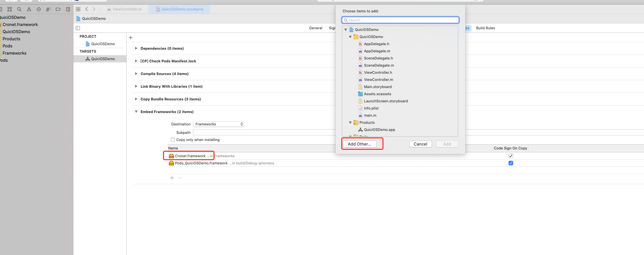Expand Dependencies (0 items) phase
644x255 pixels.
[136, 48]
